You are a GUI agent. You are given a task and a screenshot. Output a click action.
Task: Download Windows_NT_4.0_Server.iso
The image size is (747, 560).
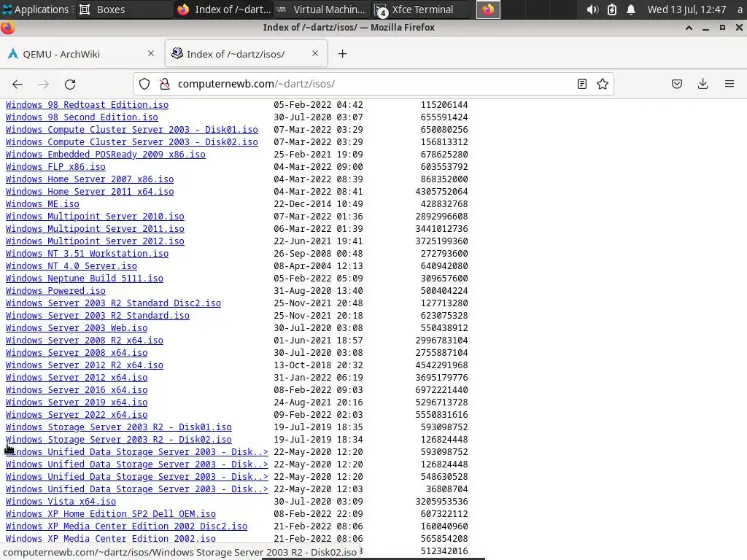click(71, 265)
